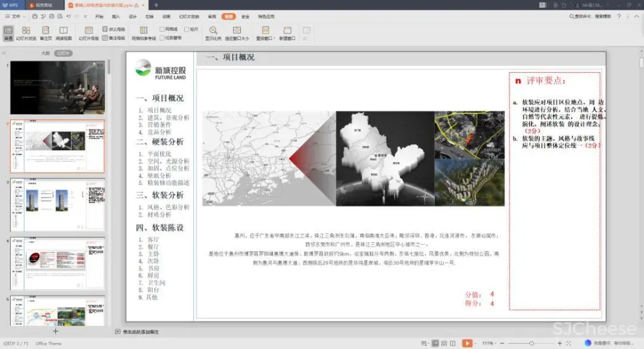Image resolution: width=644 pixels, height=349 pixels.
Task: Click Handout Master (讲义母版) button
Action: coord(114,29)
